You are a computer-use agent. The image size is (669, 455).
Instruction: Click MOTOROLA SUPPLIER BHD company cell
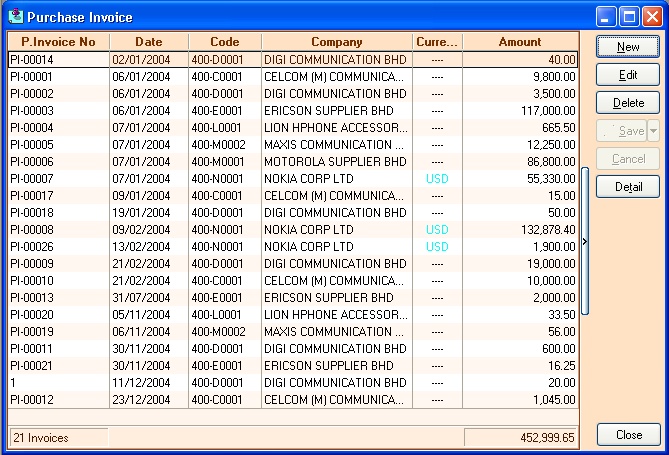coord(337,162)
